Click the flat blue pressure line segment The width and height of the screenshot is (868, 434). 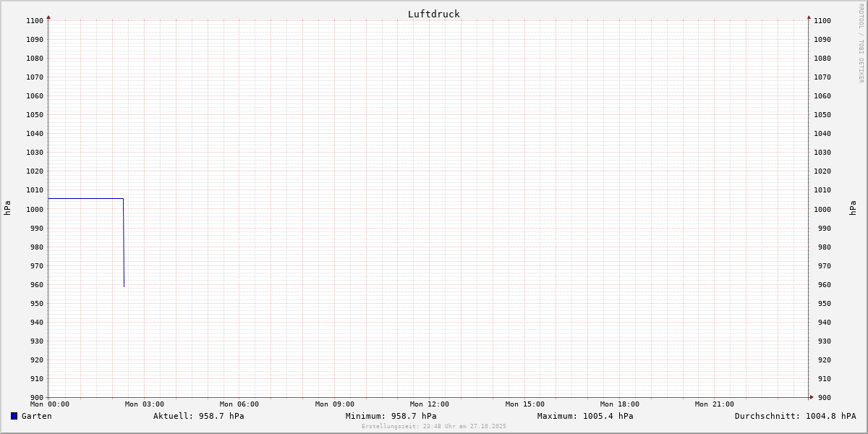[x=85, y=198]
